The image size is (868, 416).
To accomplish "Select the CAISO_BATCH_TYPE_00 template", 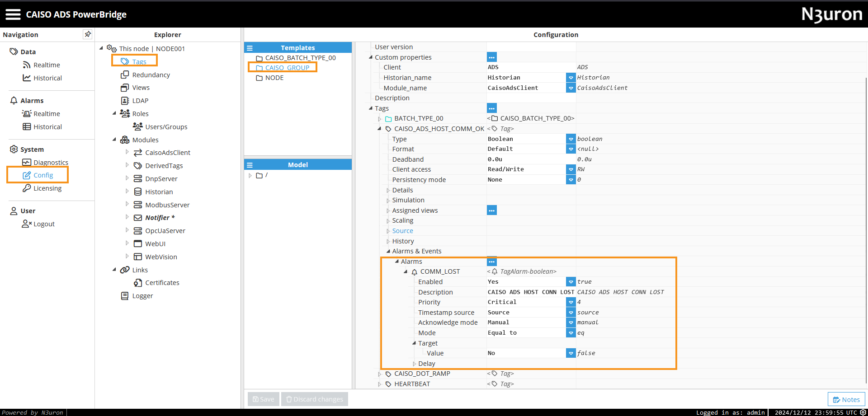I will tap(300, 58).
